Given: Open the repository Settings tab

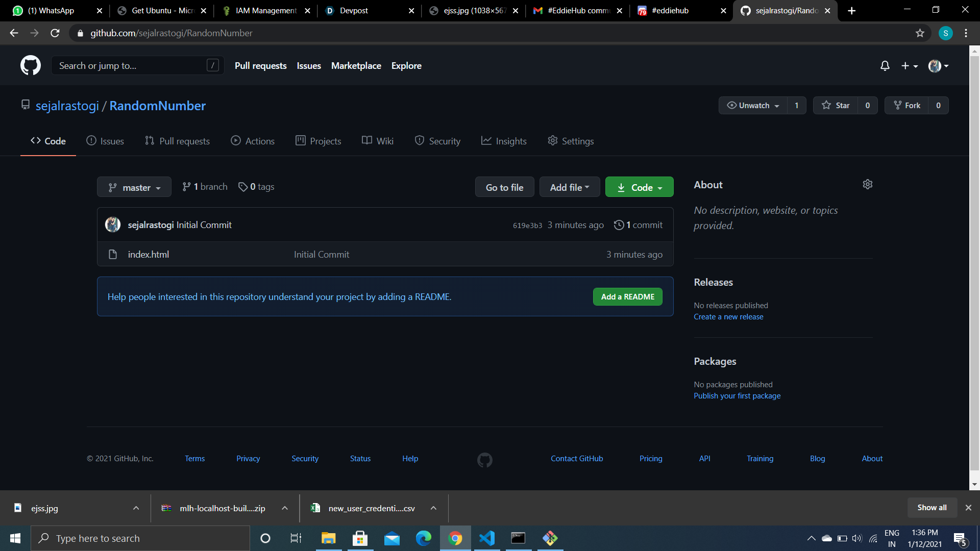Looking at the screenshot, I should (571, 141).
